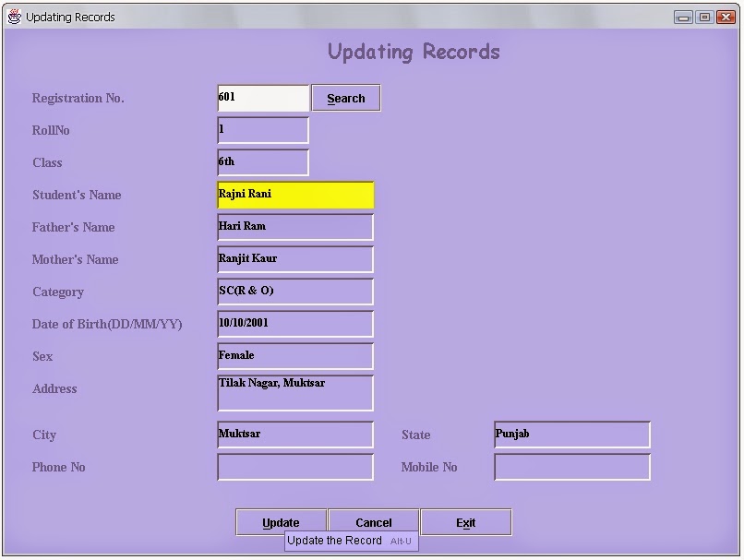This screenshot has height=560, width=744.
Task: Click the State field showing Punjab
Action: click(571, 435)
